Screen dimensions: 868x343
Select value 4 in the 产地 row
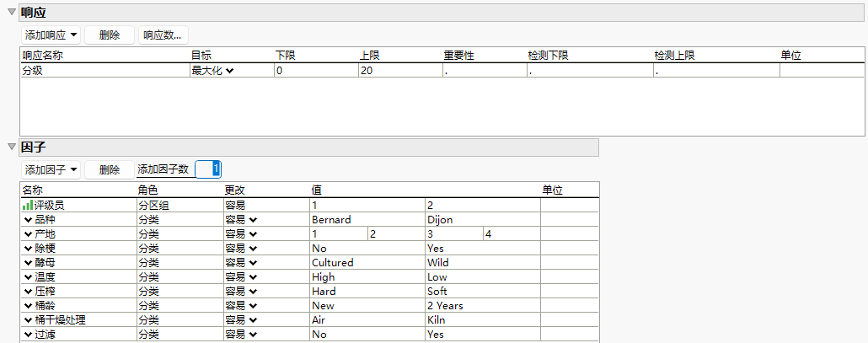[x=512, y=234]
